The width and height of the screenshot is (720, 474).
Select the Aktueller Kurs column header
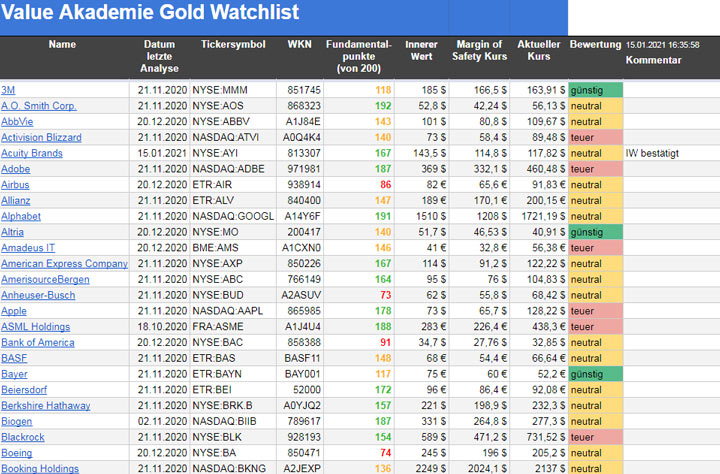coord(539,51)
